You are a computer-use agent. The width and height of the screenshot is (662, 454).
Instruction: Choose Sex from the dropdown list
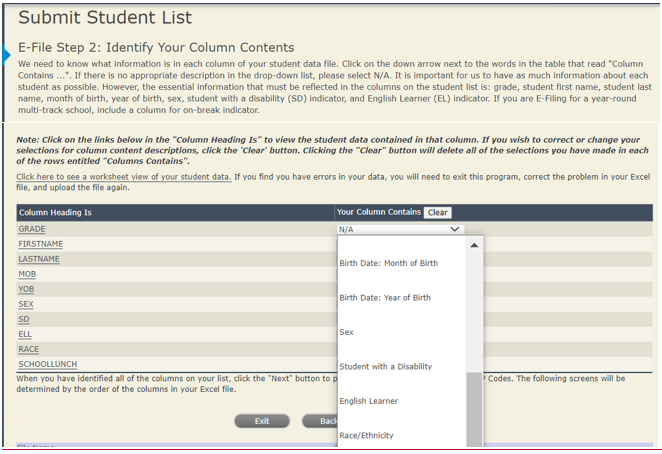(x=346, y=332)
